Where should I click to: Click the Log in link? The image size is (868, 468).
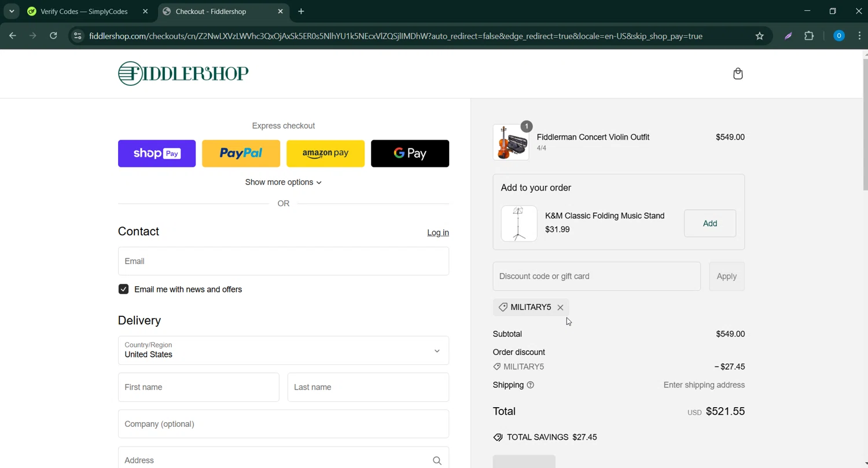(x=438, y=233)
